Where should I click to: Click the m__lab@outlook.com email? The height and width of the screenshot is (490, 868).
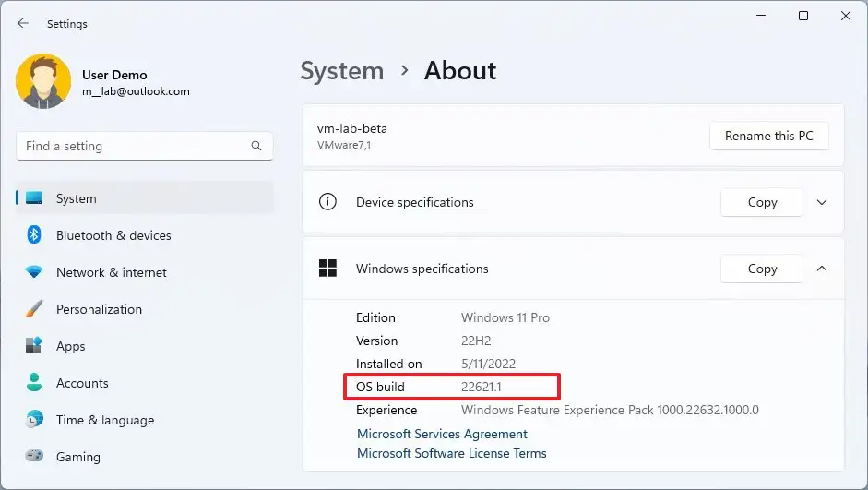[x=136, y=91]
